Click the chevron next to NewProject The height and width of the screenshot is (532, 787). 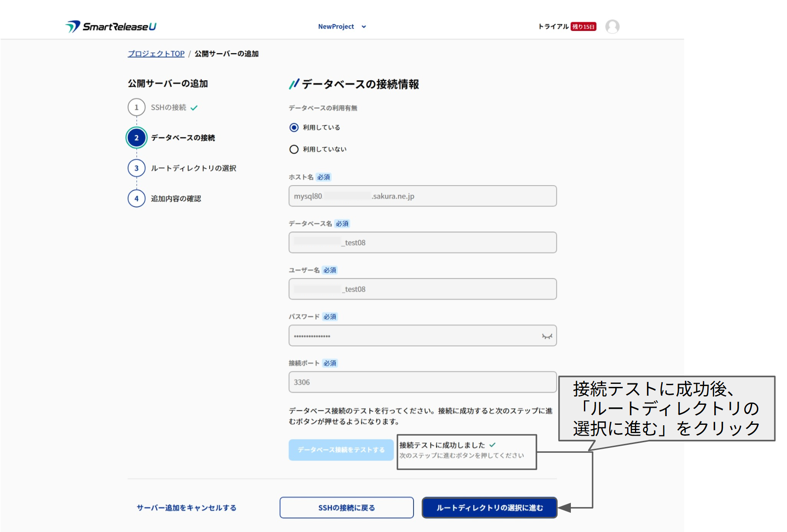pyautogui.click(x=364, y=27)
